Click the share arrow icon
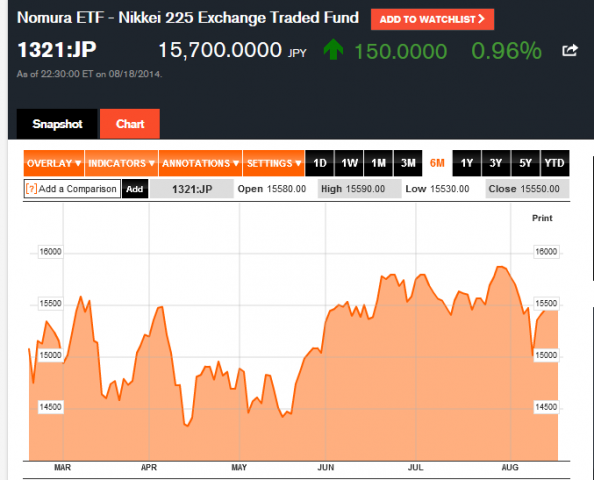The width and height of the screenshot is (594, 480). 570,50
